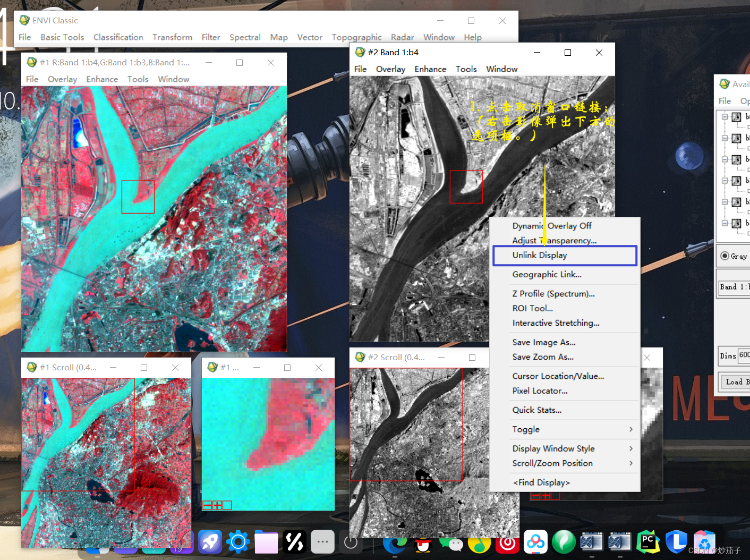750x560 pixels.
Task: Select the Gray radio button in Available Bands
Action: click(725, 256)
